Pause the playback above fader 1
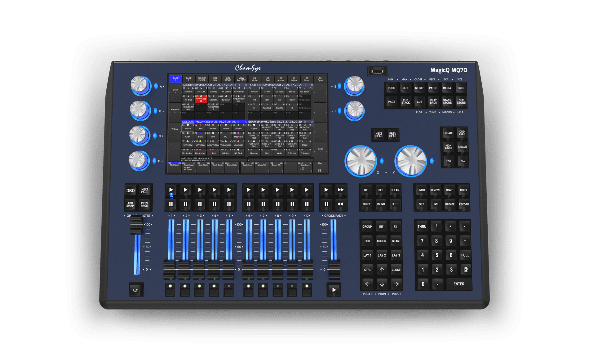Image resolution: width=589 pixels, height=364 pixels. pos(171,204)
